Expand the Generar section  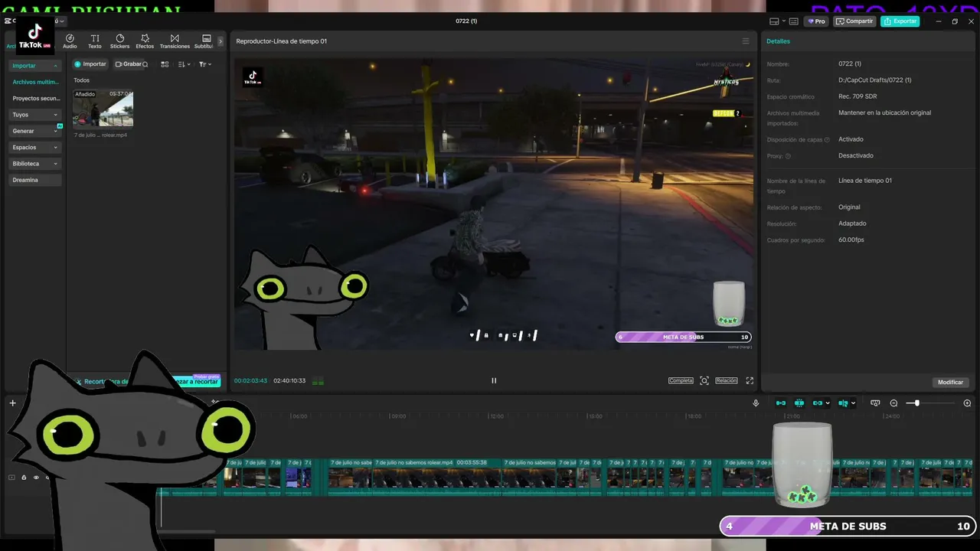(x=35, y=131)
